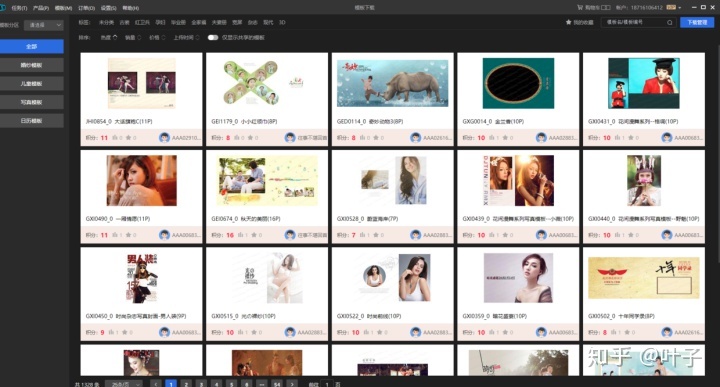Open the 任务(T) menu

19,8
